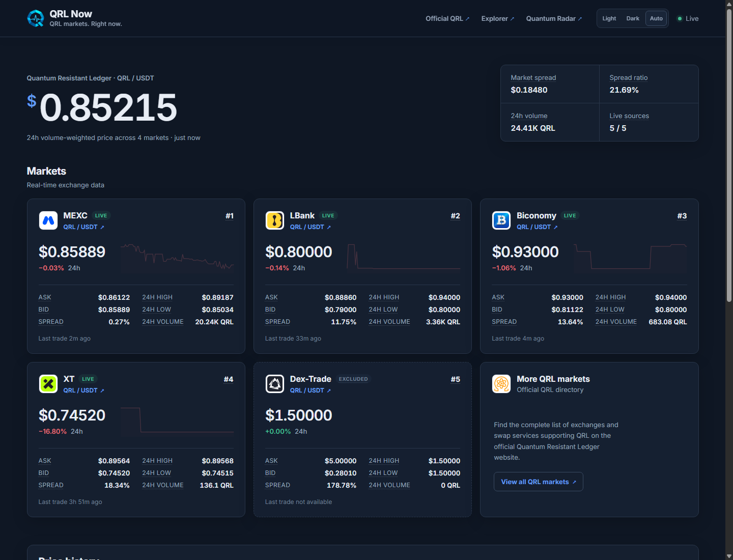Click the QRL Now logo icon

tap(36, 18)
